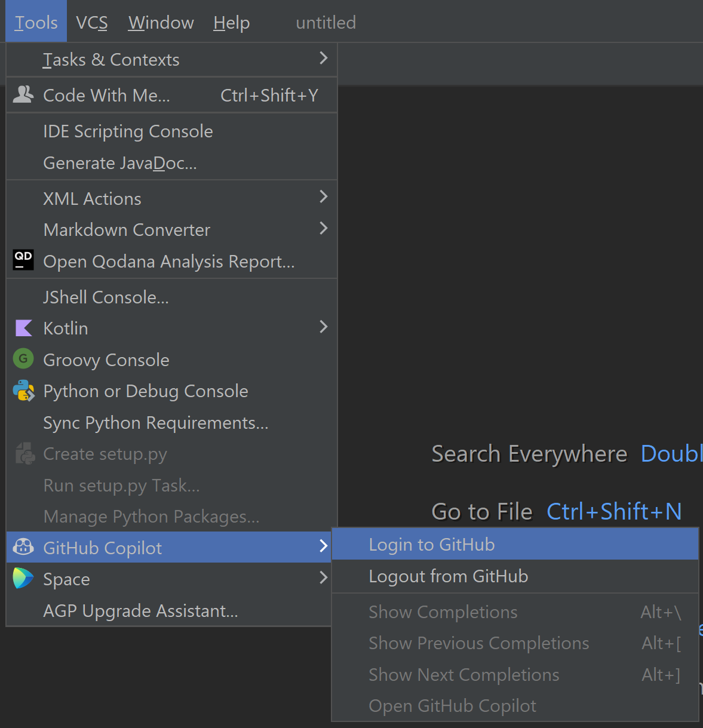703x728 pixels.
Task: Open Groovy Console menu item
Action: coord(171,360)
